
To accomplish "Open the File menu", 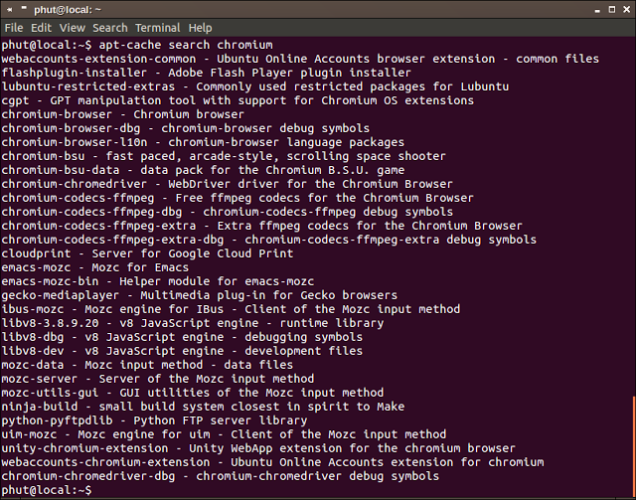I will pos(14,28).
